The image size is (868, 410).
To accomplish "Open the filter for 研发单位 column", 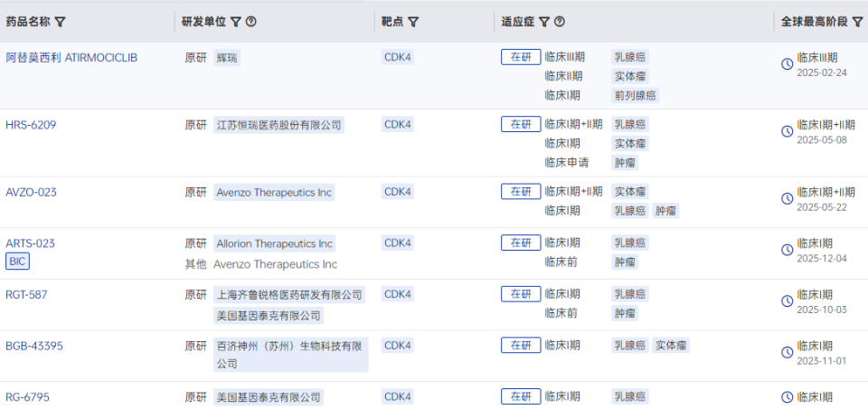I will (x=236, y=22).
